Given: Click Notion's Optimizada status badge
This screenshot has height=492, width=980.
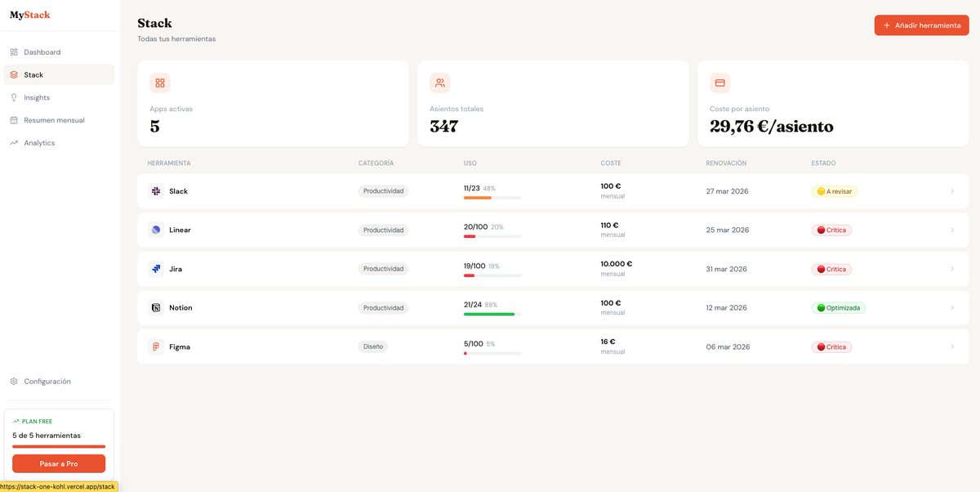Looking at the screenshot, I should 839,308.
